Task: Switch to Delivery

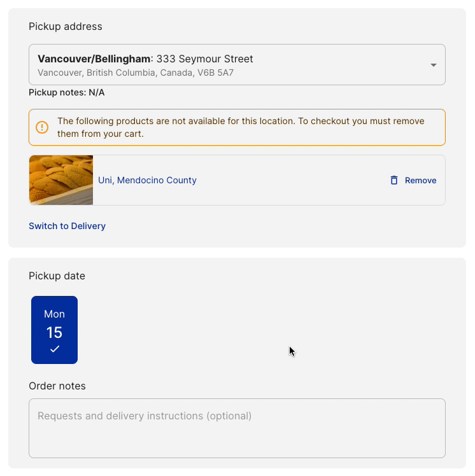Action: point(67,226)
